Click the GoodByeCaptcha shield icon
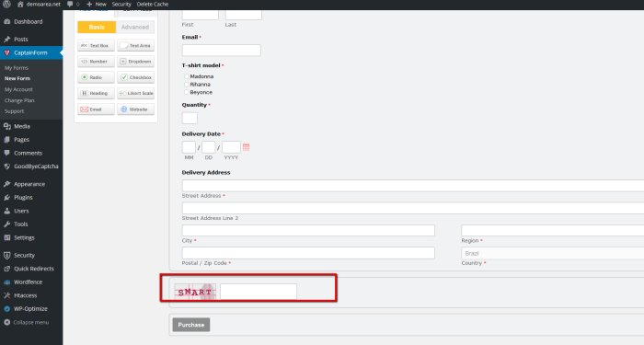The width and height of the screenshot is (644, 345). click(x=7, y=167)
